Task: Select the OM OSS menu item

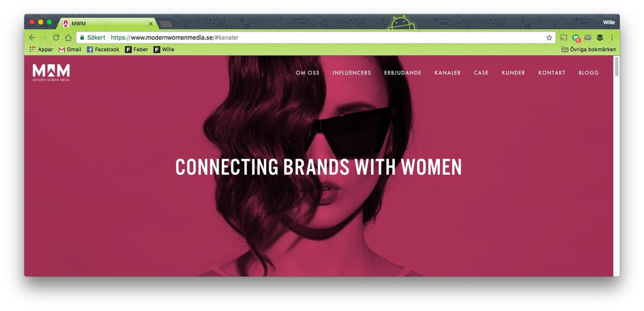Action: (307, 73)
